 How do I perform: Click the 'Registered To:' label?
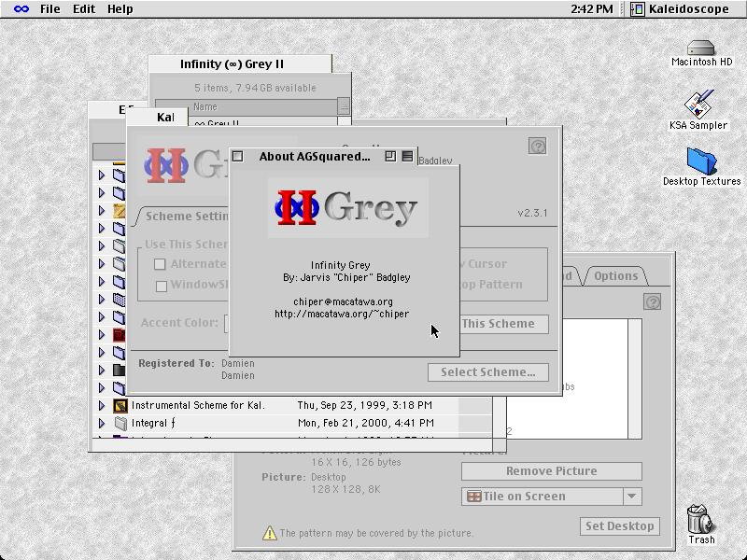[176, 363]
